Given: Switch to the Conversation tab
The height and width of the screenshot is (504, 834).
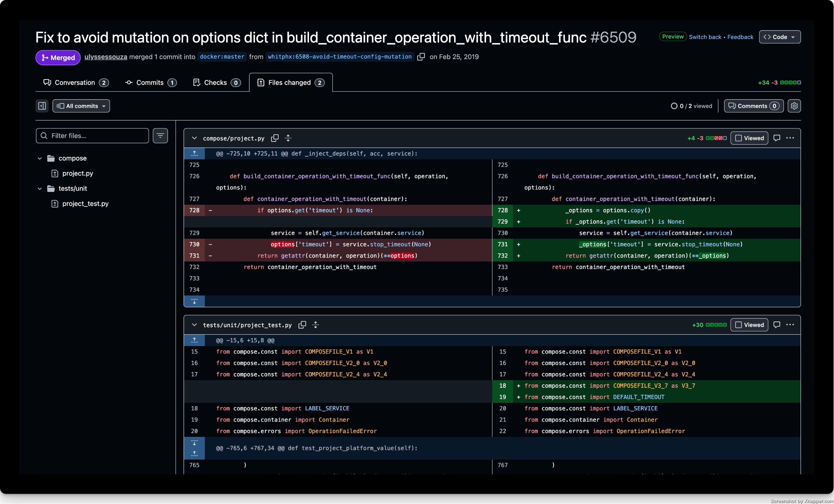Looking at the screenshot, I should tap(76, 83).
